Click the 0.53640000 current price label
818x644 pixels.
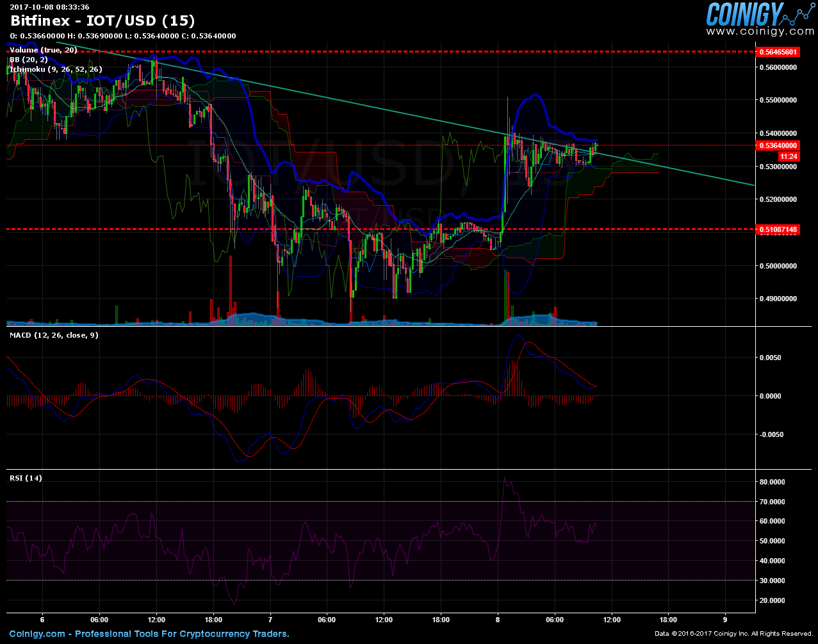tap(778, 145)
